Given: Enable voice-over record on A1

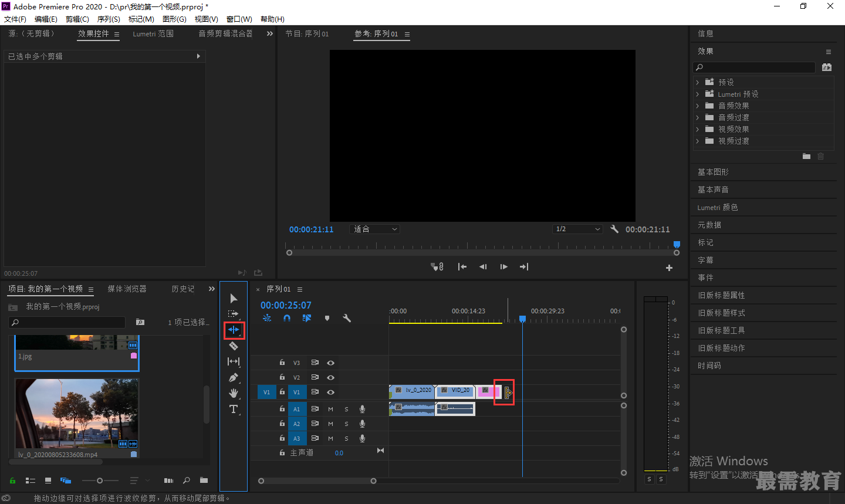Looking at the screenshot, I should click(362, 409).
